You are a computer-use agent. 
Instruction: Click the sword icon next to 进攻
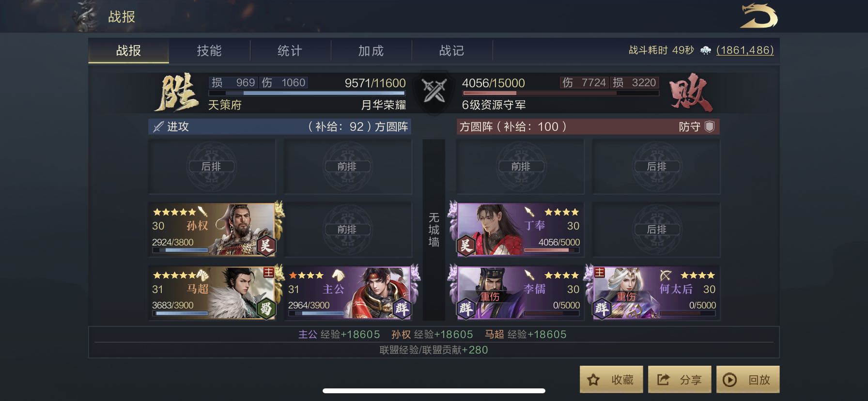(x=158, y=127)
